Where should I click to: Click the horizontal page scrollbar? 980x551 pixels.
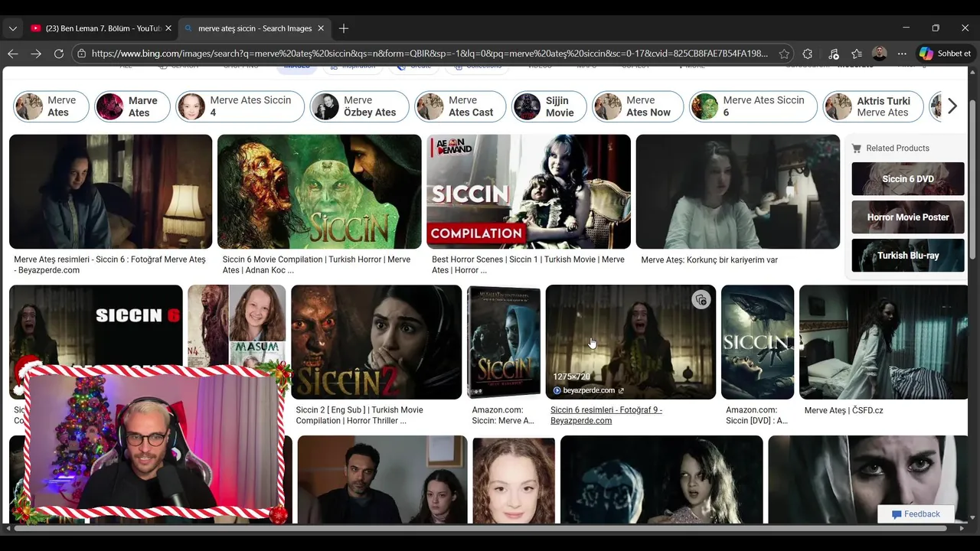480,528
